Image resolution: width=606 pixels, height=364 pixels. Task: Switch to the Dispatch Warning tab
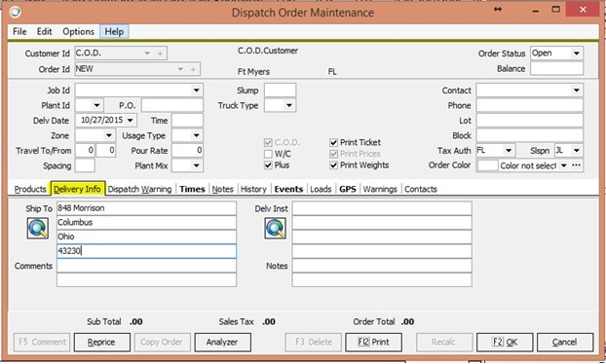[x=140, y=189]
